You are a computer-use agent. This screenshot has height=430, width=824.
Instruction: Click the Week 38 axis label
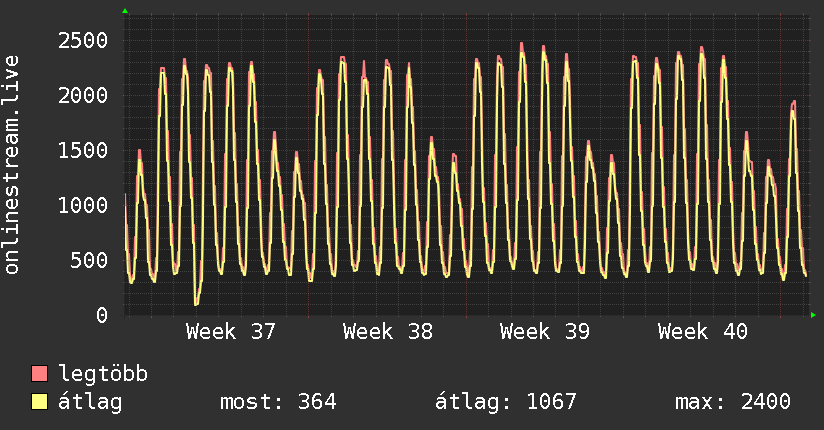388,332
